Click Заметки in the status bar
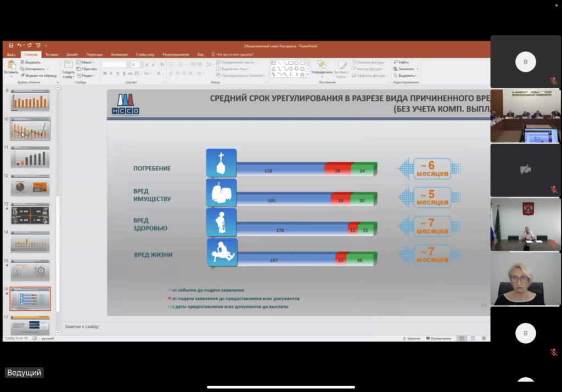 (x=411, y=338)
